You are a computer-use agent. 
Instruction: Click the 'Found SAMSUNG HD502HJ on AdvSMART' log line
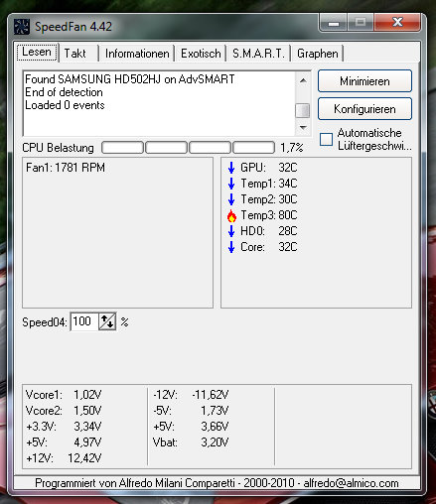pyautogui.click(x=130, y=79)
